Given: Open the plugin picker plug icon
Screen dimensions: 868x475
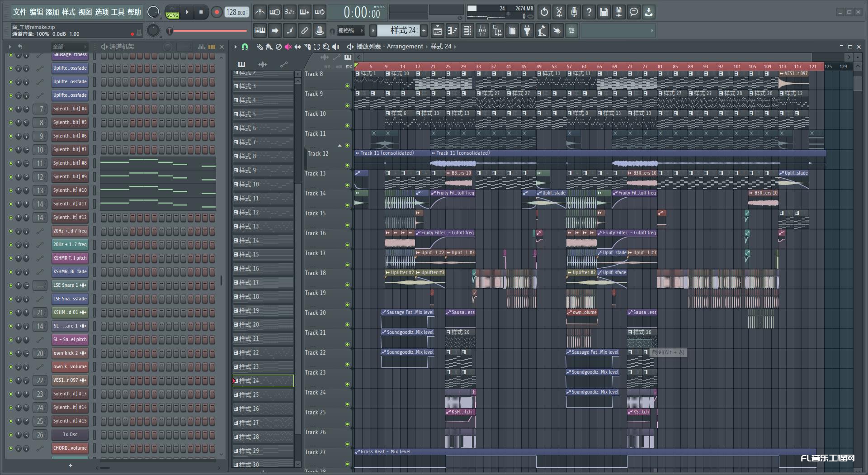Looking at the screenshot, I should pyautogui.click(x=527, y=31).
